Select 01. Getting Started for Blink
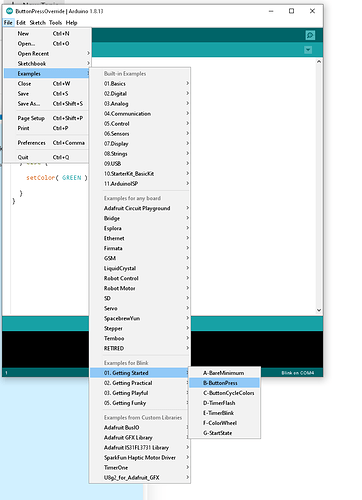The width and height of the screenshot is (362, 500). [x=140, y=373]
